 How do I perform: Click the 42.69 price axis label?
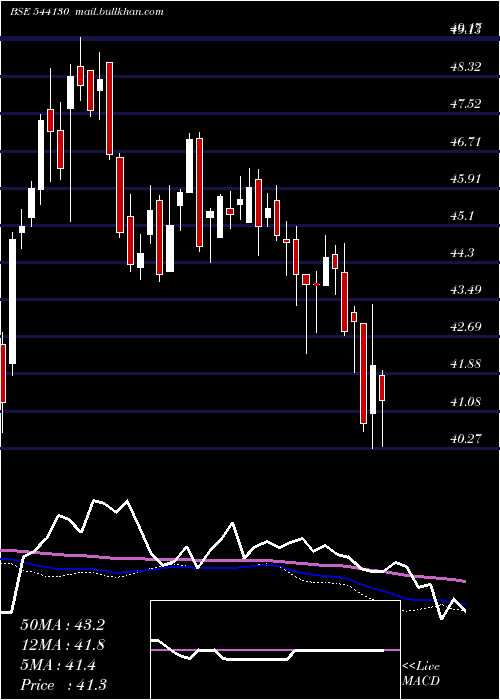click(x=466, y=327)
